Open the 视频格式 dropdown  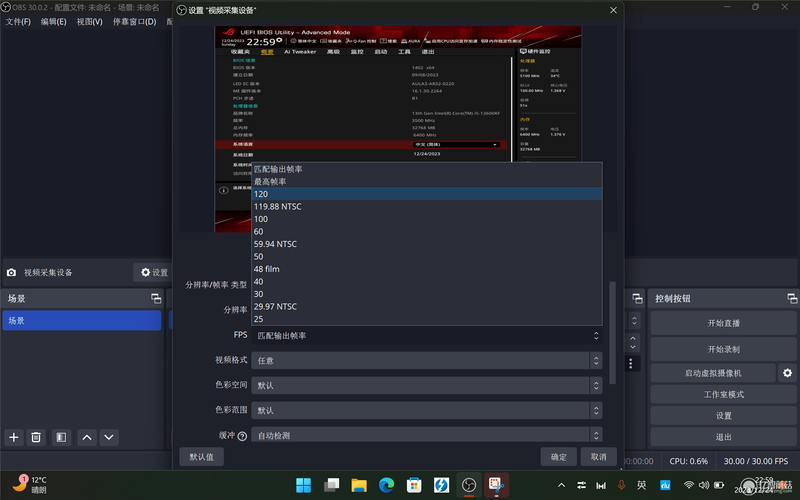tap(427, 361)
